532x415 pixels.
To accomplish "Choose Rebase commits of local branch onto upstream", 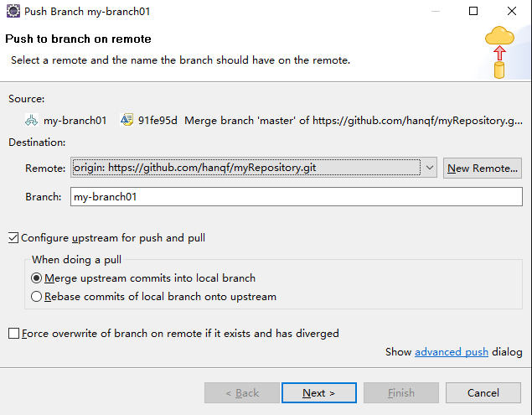I will coord(36,297).
